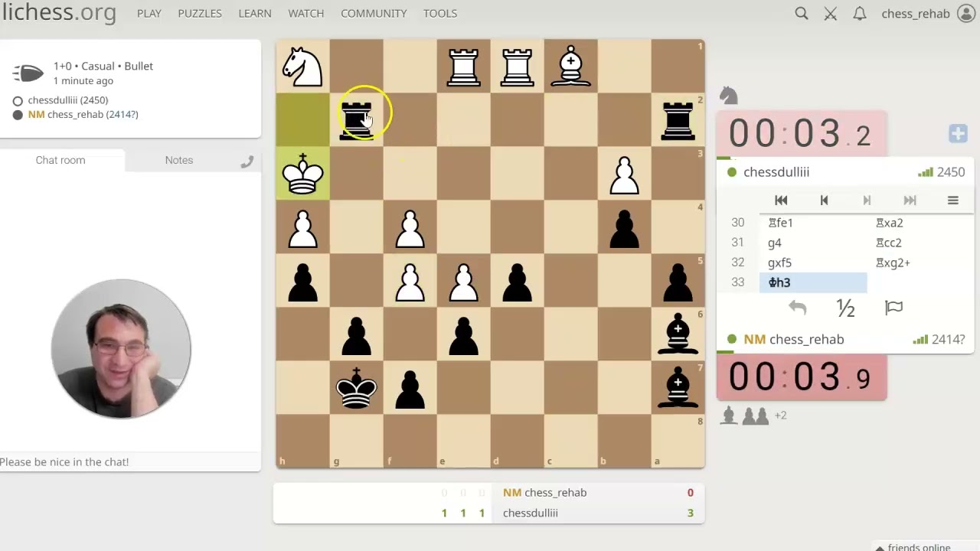This screenshot has height=551, width=980.
Task: Open the move list hamburger menu
Action: pyautogui.click(x=952, y=201)
